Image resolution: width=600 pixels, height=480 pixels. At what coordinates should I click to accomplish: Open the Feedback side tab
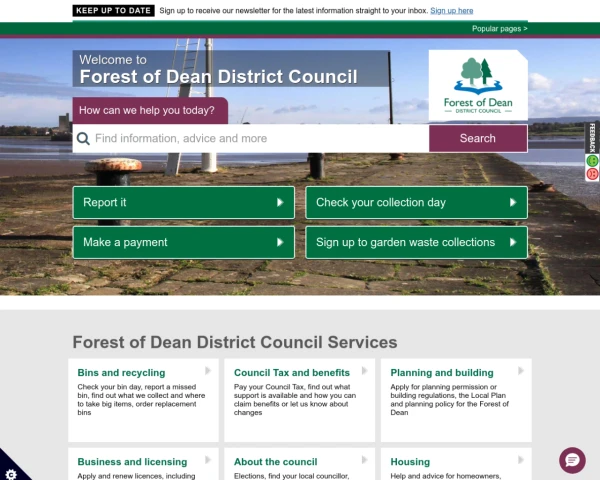point(592,138)
